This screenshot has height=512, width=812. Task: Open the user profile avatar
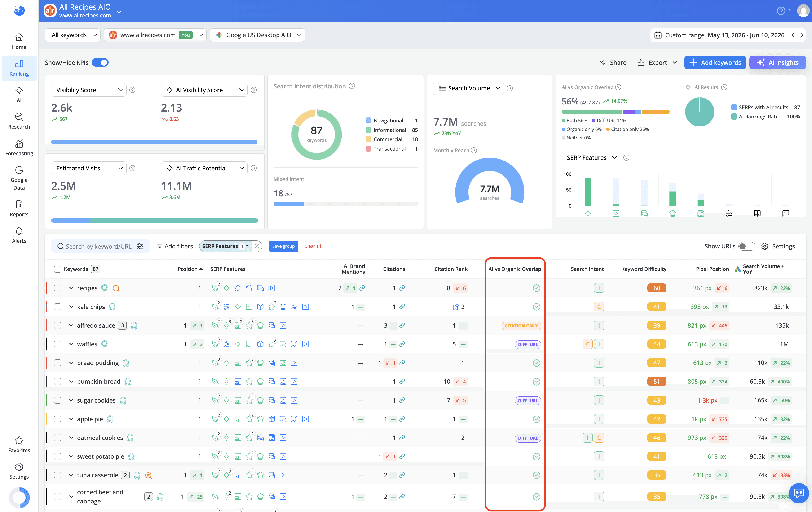(803, 11)
